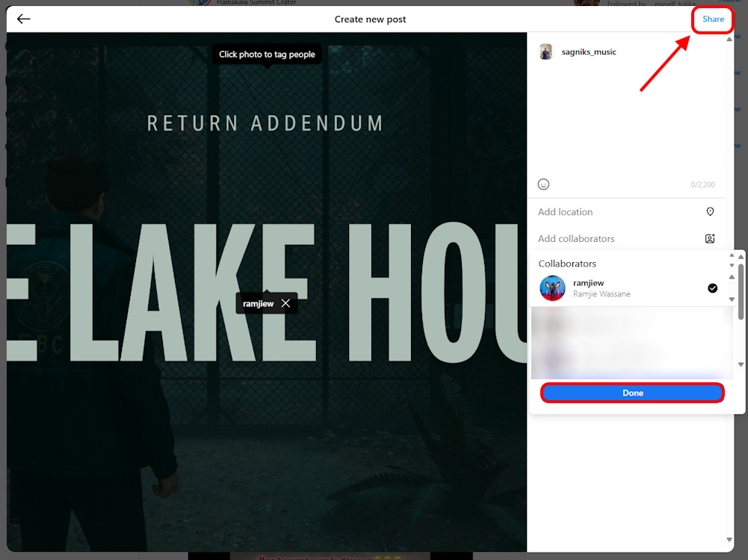Select the location pin icon
Viewport: 748px width, 560px height.
coord(710,211)
